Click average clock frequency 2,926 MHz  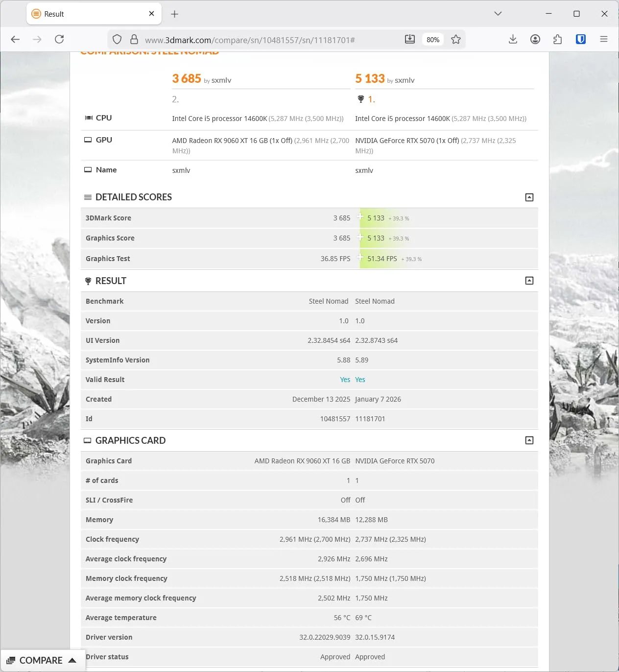coord(334,559)
